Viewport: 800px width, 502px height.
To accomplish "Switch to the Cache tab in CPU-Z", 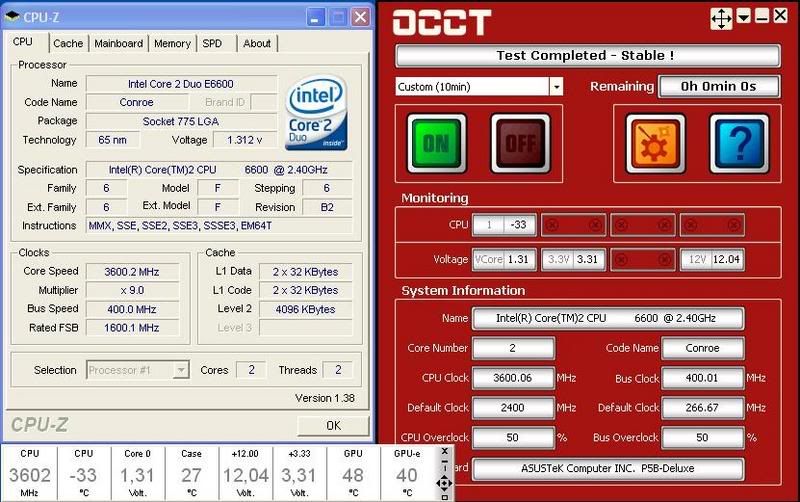I will click(x=68, y=44).
